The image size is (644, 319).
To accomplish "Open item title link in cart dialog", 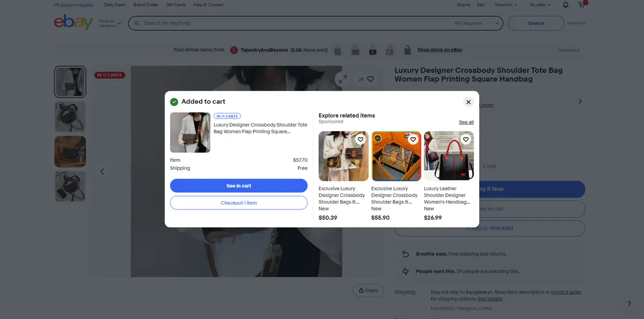I will pos(260,128).
